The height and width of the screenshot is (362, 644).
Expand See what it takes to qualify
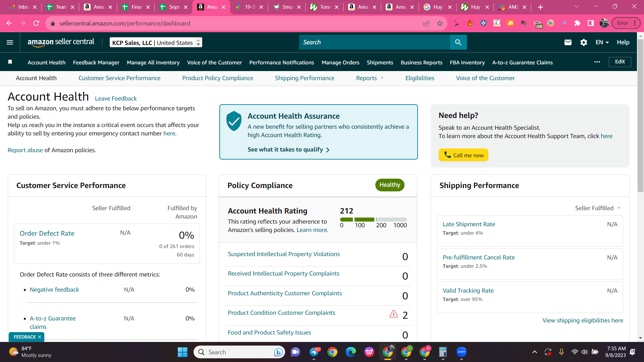288,149
